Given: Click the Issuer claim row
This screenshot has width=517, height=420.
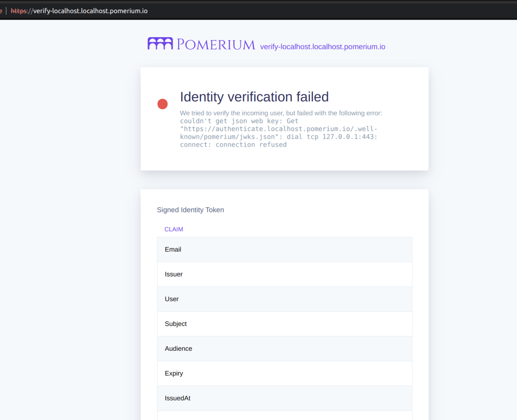Looking at the screenshot, I should point(284,274).
